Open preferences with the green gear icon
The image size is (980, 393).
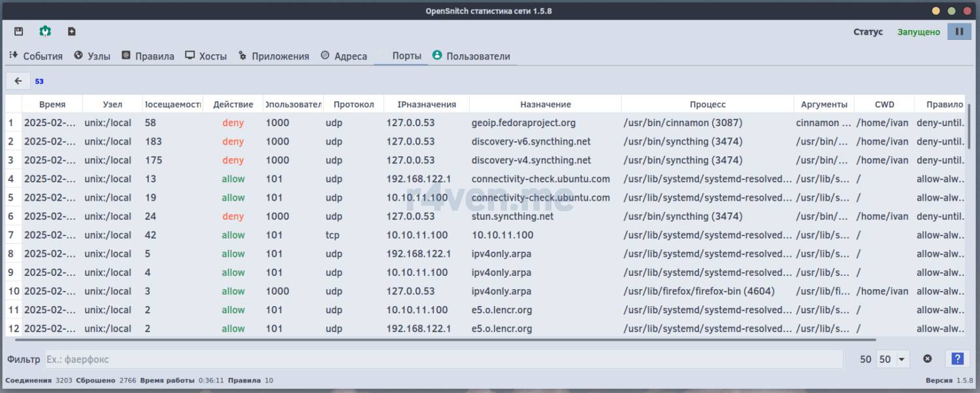point(45,31)
